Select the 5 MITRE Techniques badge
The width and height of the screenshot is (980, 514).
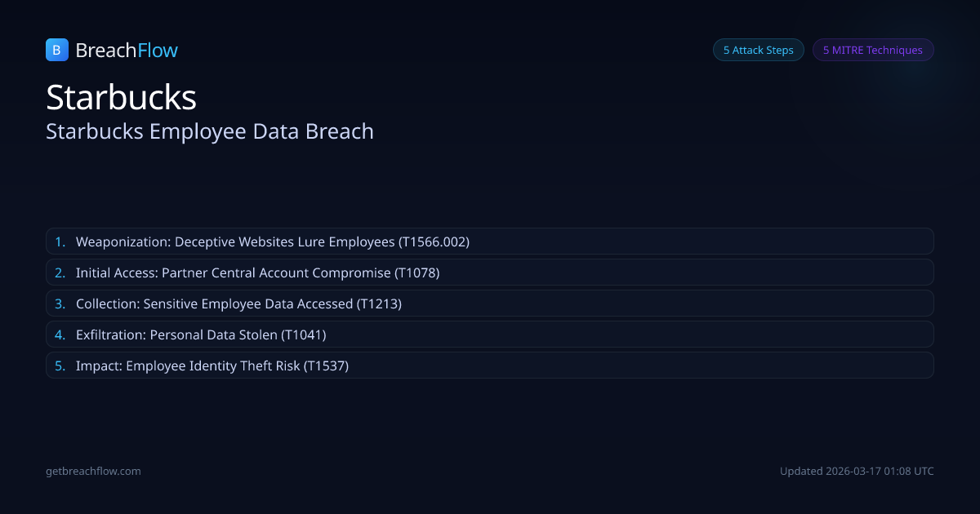(x=872, y=50)
